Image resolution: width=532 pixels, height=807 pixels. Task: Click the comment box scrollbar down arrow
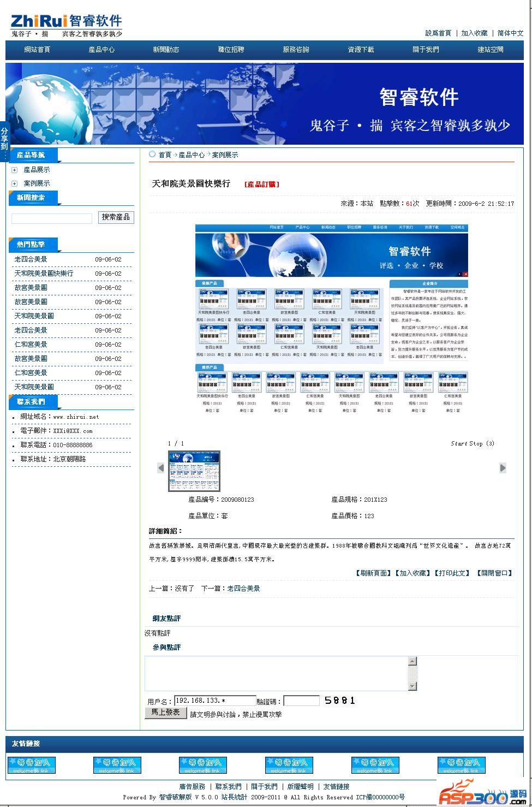[413, 686]
